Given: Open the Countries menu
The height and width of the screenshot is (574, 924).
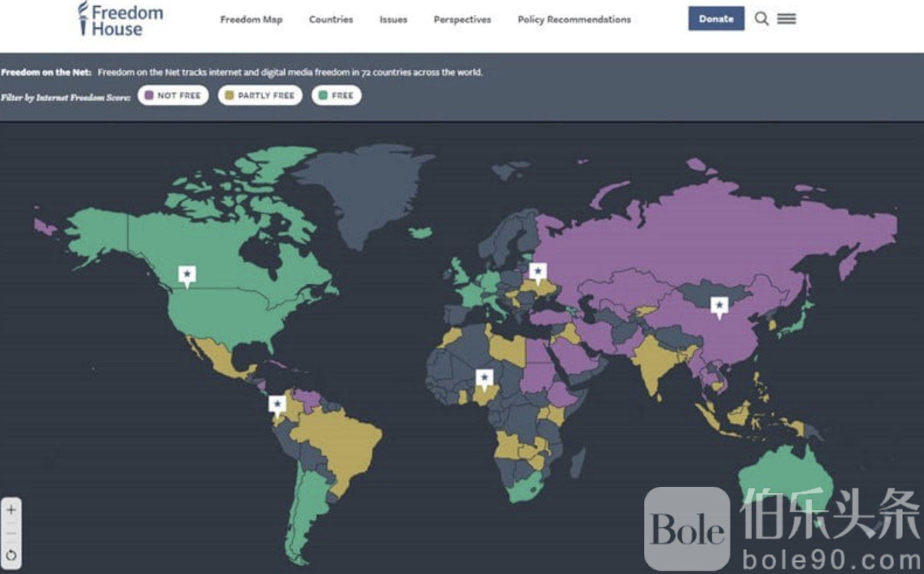Looking at the screenshot, I should [331, 19].
